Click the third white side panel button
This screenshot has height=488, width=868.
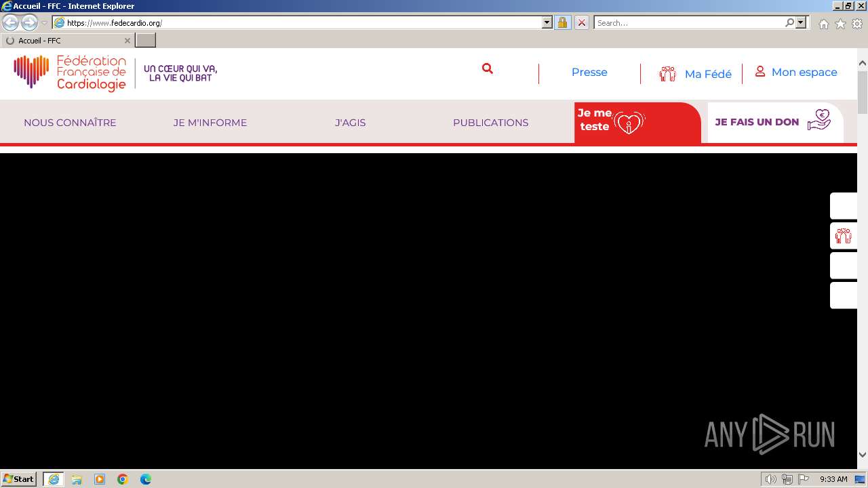(x=844, y=266)
